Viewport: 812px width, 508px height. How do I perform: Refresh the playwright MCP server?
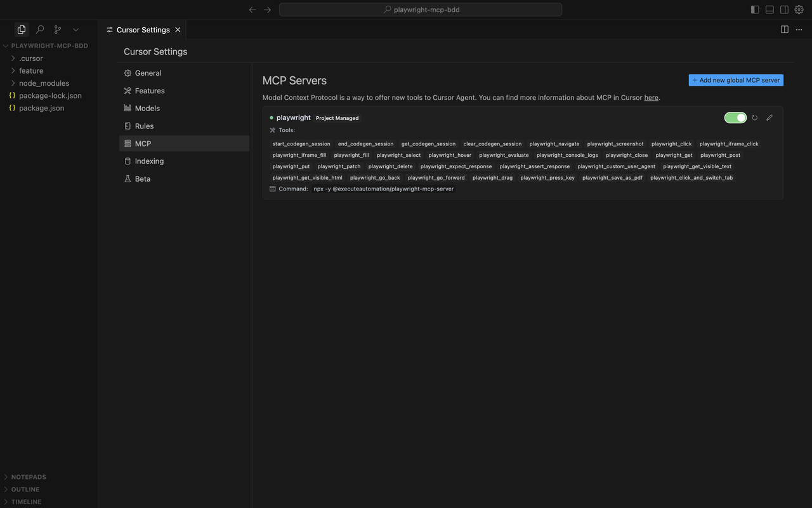pyautogui.click(x=754, y=117)
